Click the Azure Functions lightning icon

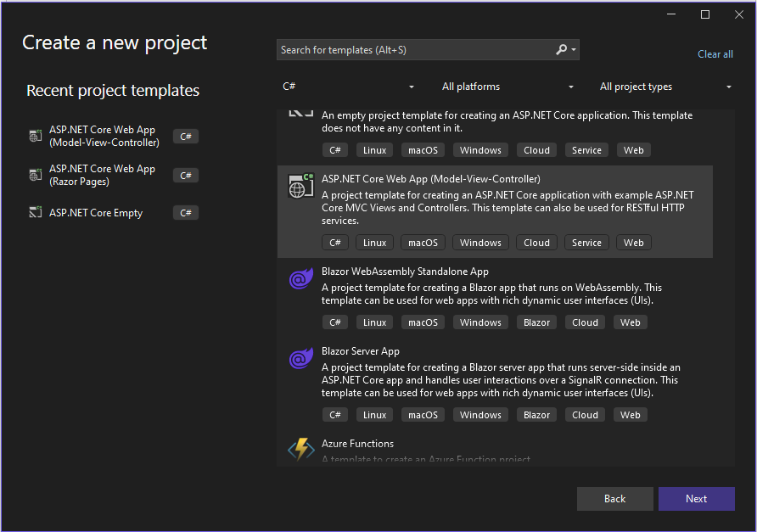300,449
